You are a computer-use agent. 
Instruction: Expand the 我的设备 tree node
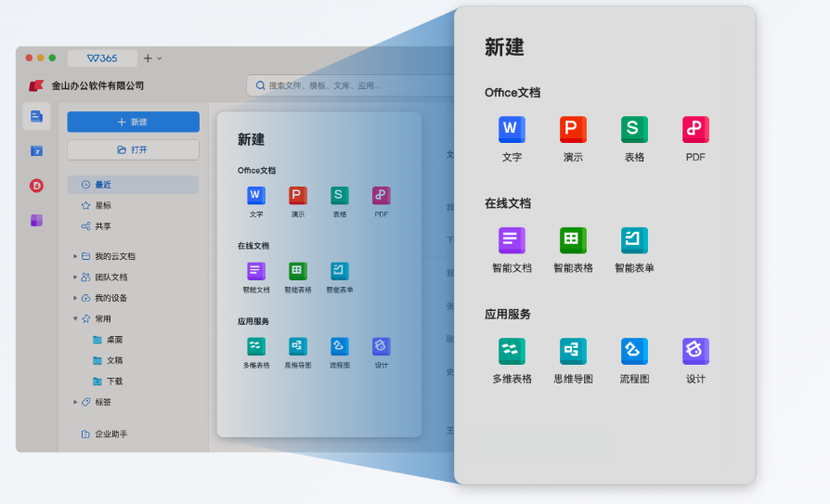[75, 298]
